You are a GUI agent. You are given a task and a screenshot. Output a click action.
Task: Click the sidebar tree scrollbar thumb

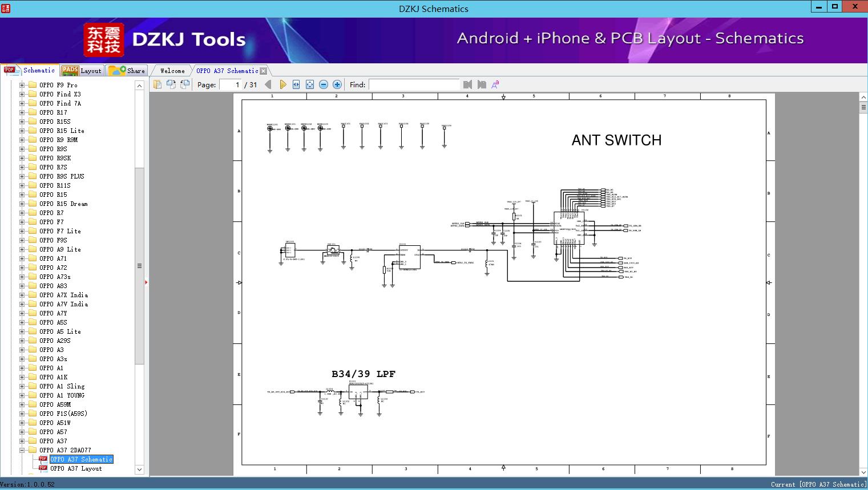click(139, 266)
